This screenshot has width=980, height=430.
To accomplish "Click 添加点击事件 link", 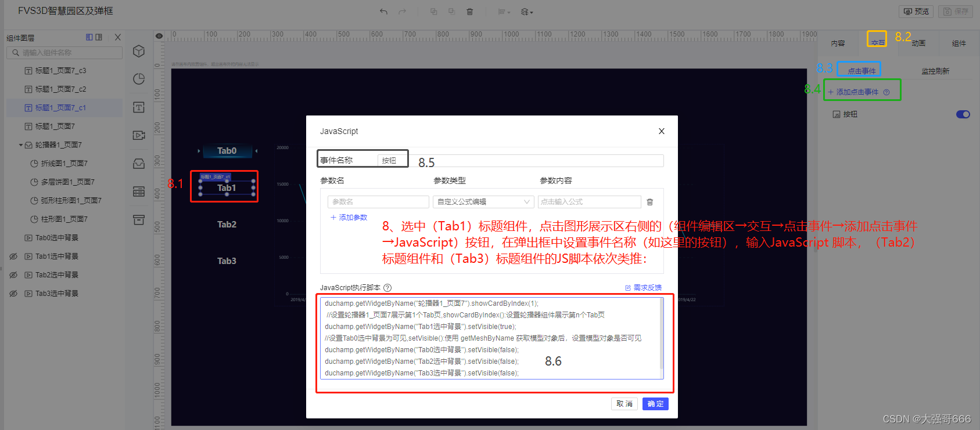I will coord(853,92).
